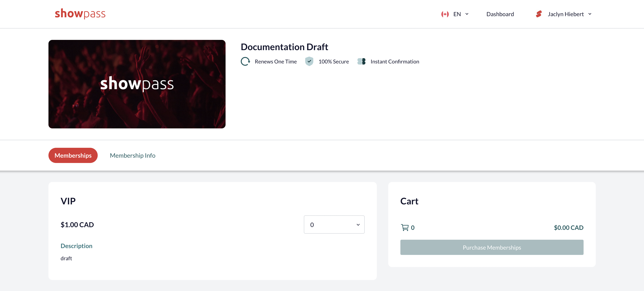The image size is (644, 291).
Task: Click the 'Description' heading
Action: pyautogui.click(x=76, y=246)
